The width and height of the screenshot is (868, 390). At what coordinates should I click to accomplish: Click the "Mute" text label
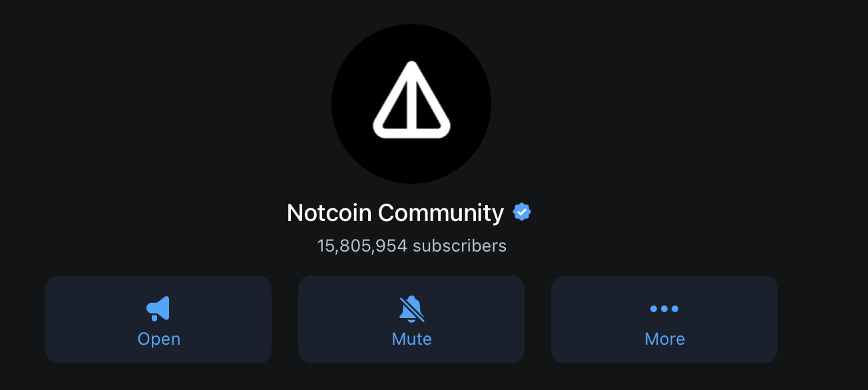[411, 339]
